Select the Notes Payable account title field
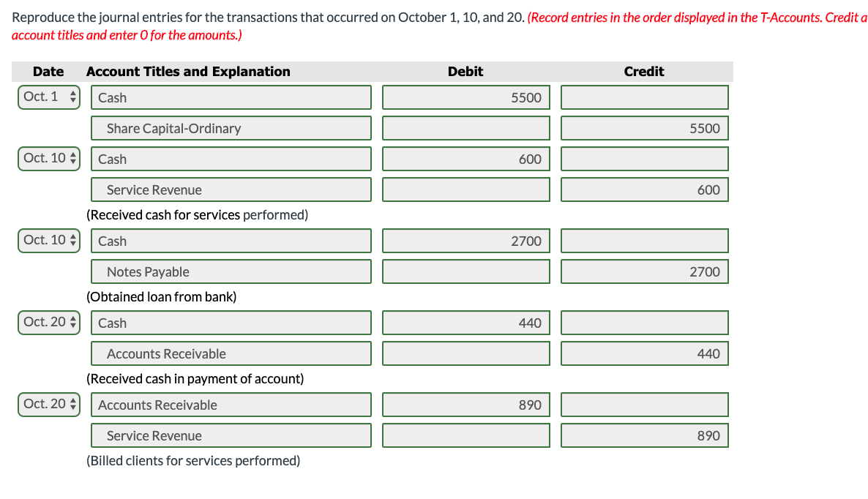This screenshot has width=868, height=499. click(x=231, y=271)
